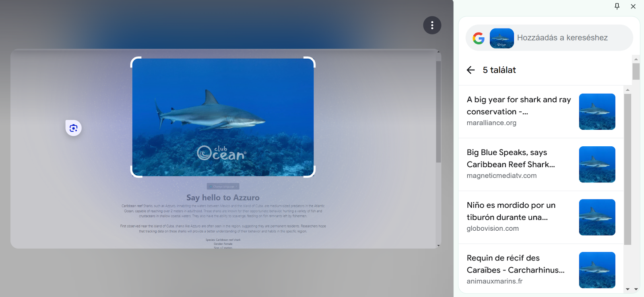
Task: Click the magneticmediatv.com source text
Action: click(502, 176)
